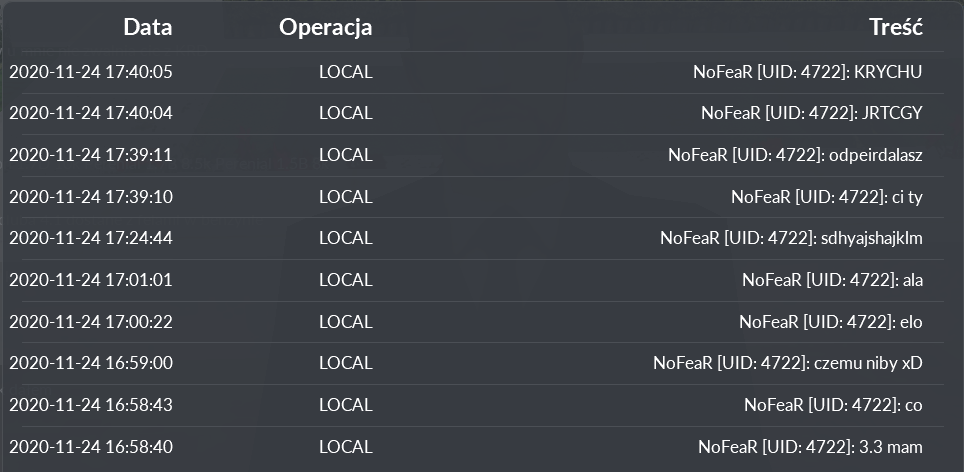The height and width of the screenshot is (472, 964).
Task: Select message text 'odpeirdalasz'
Action: [x=875, y=155]
